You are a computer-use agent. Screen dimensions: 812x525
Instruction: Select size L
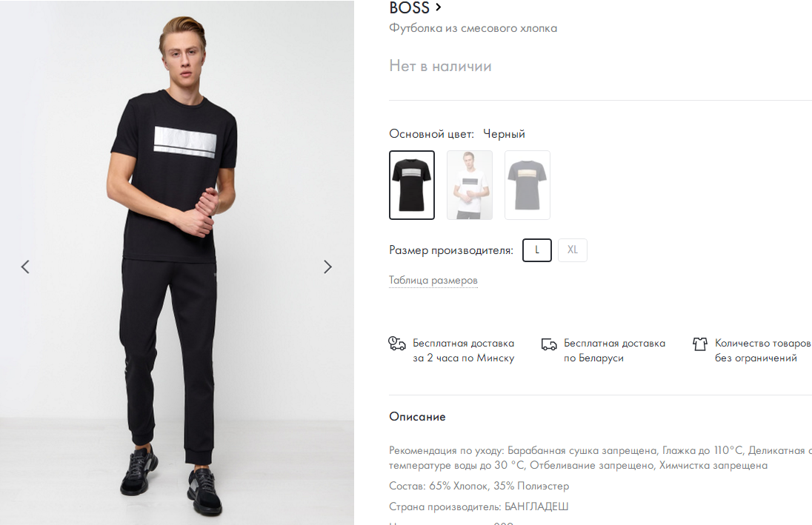coord(537,250)
